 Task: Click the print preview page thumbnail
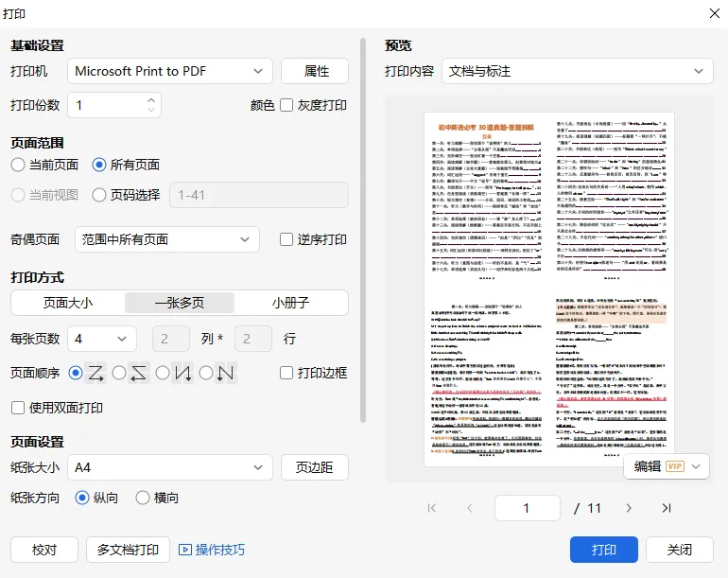(x=549, y=289)
